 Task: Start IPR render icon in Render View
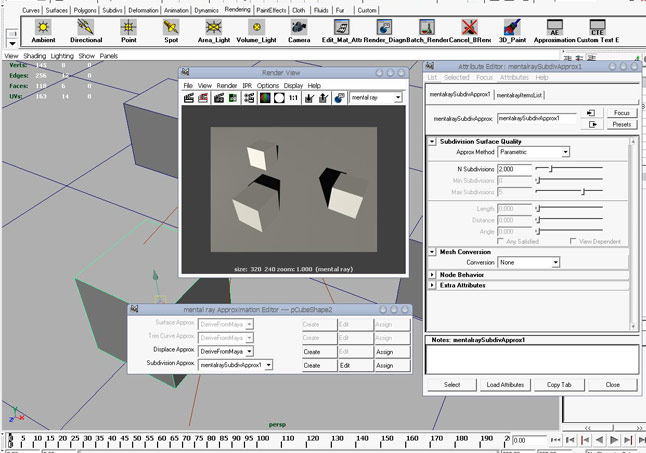coord(233,98)
